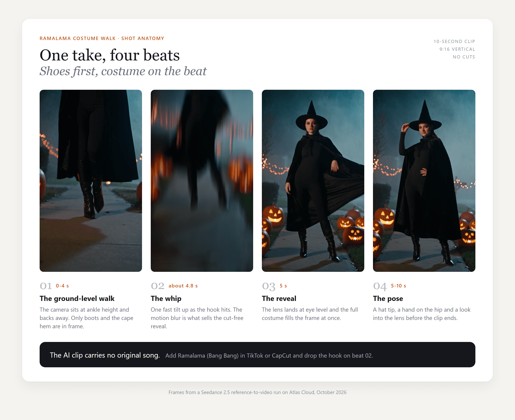Click the '02' beat number
This screenshot has height=420, width=515.
click(157, 286)
